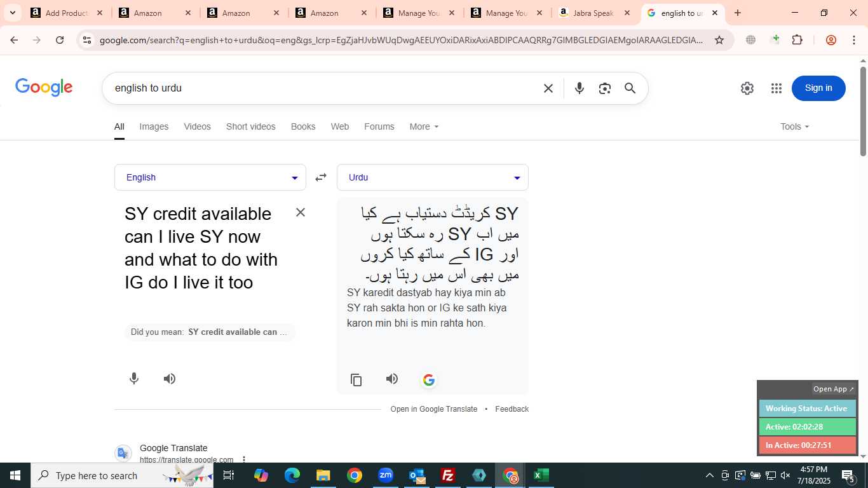Open File Explorer from taskbar

coord(323,475)
